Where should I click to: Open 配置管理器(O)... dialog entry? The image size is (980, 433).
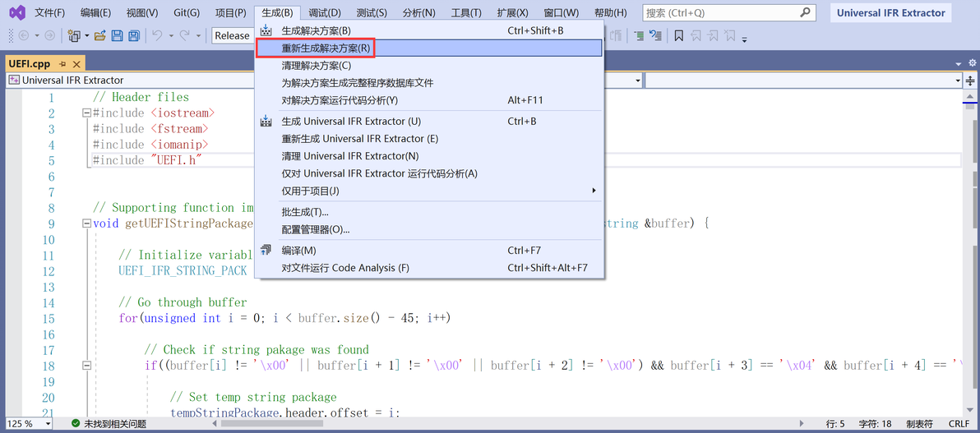(x=429, y=229)
